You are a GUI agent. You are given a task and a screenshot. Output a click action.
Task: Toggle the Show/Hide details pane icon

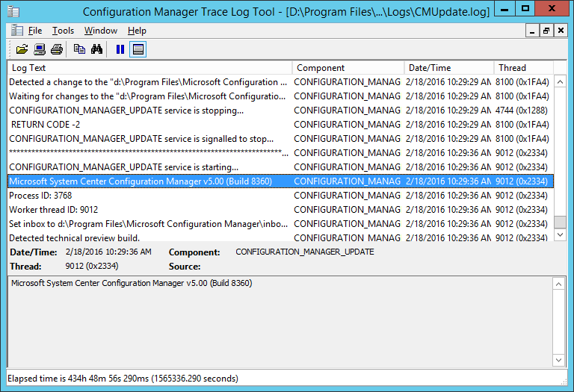pyautogui.click(x=138, y=49)
